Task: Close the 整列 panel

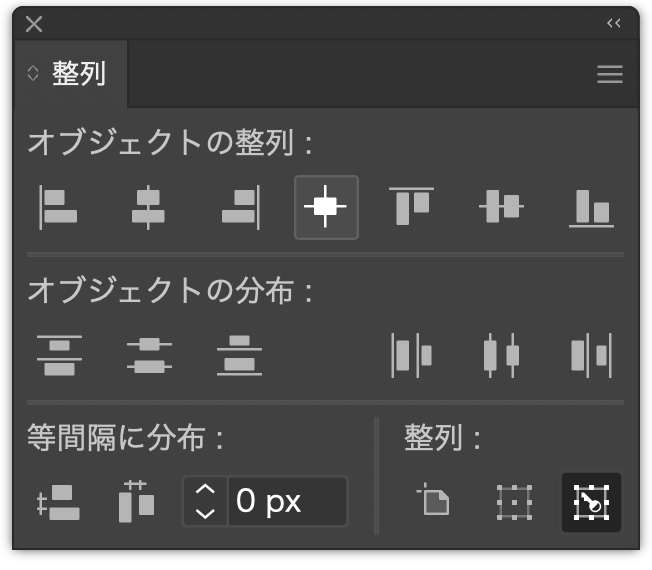Action: (x=34, y=24)
